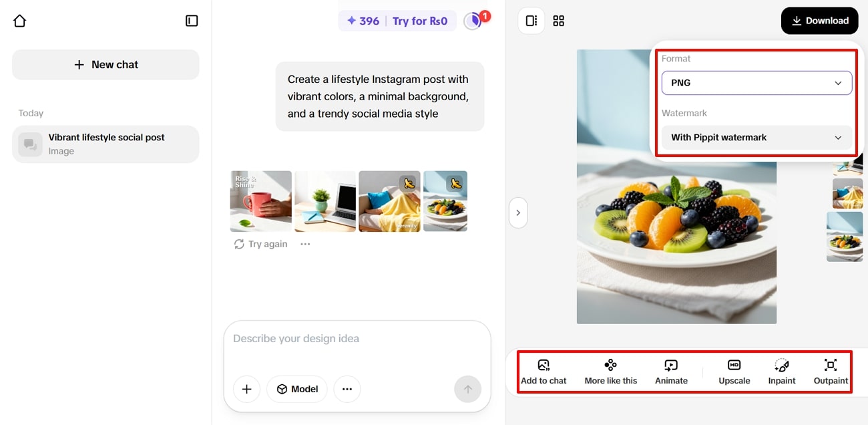Click the plus attachment icon
Viewport: 868px width, 425px height.
246,389
